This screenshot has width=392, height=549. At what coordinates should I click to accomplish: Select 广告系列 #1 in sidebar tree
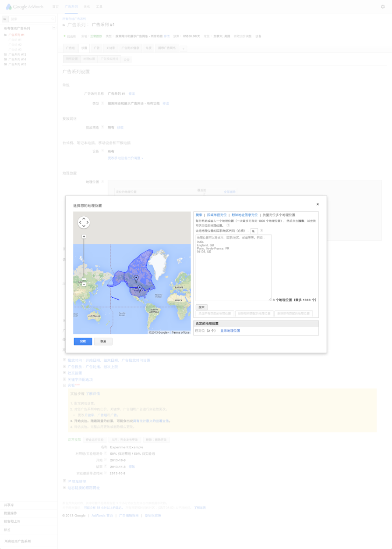pos(16,35)
